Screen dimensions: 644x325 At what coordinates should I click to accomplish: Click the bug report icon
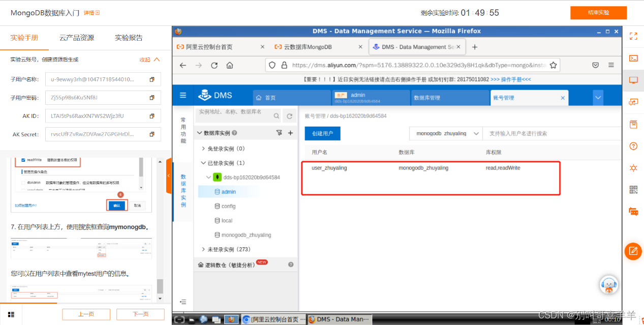[633, 168]
